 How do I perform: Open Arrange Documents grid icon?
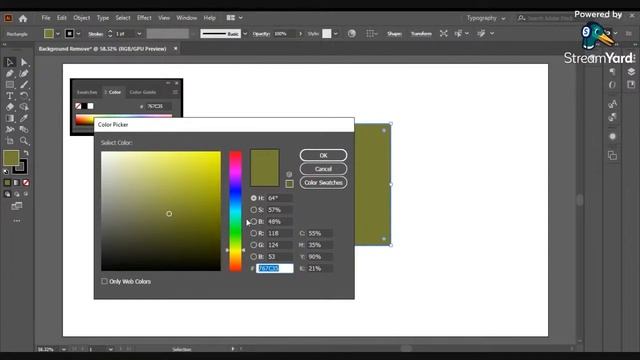tap(231, 18)
